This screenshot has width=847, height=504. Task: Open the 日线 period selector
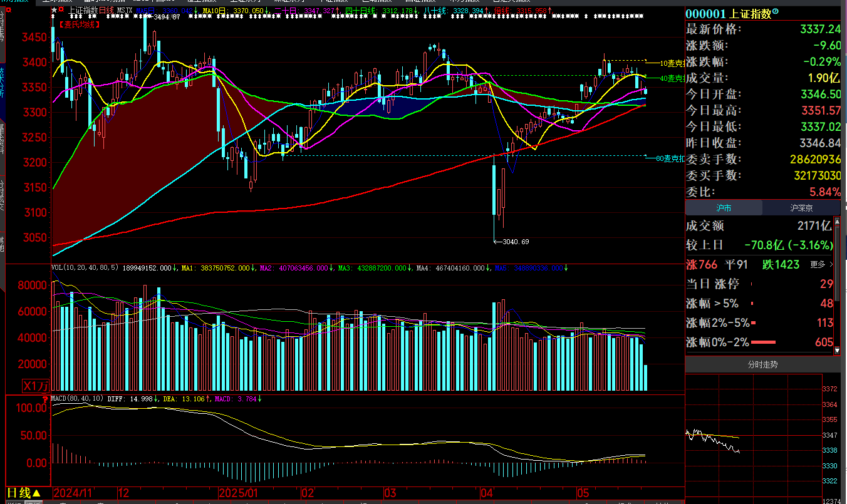click(x=24, y=493)
